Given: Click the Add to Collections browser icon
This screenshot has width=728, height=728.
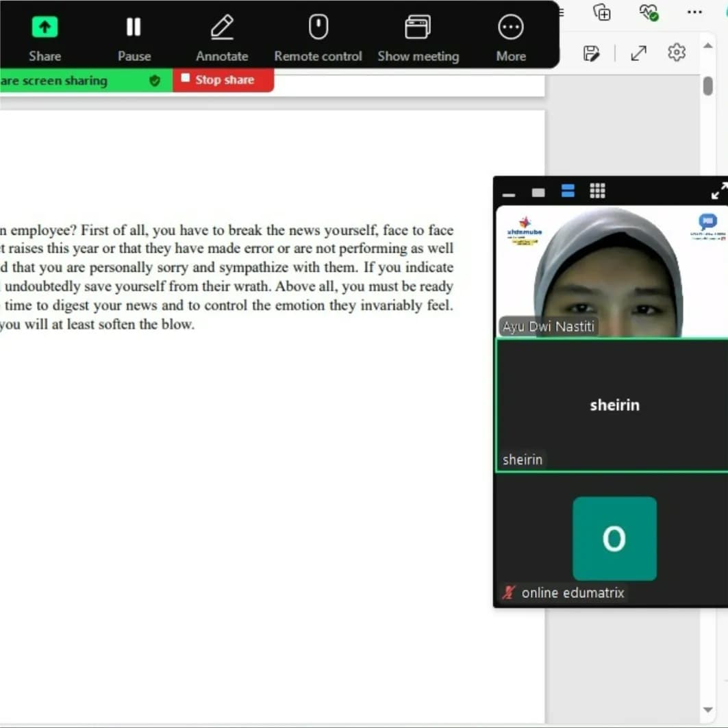Looking at the screenshot, I should tap(602, 12).
